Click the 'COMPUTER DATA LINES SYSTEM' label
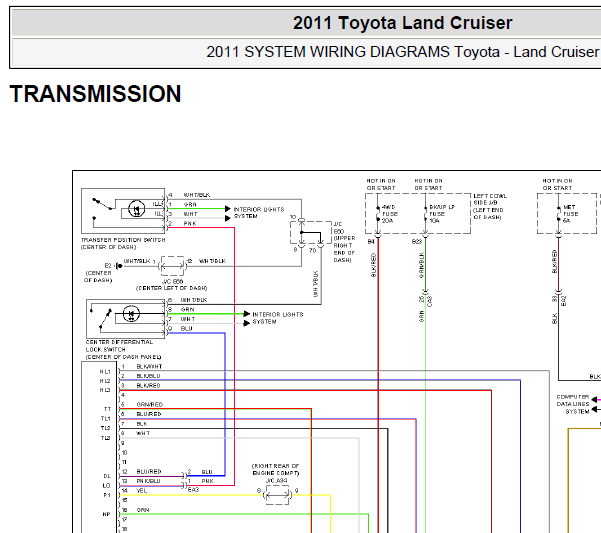Viewport: 601px width, 533px height. [573, 404]
